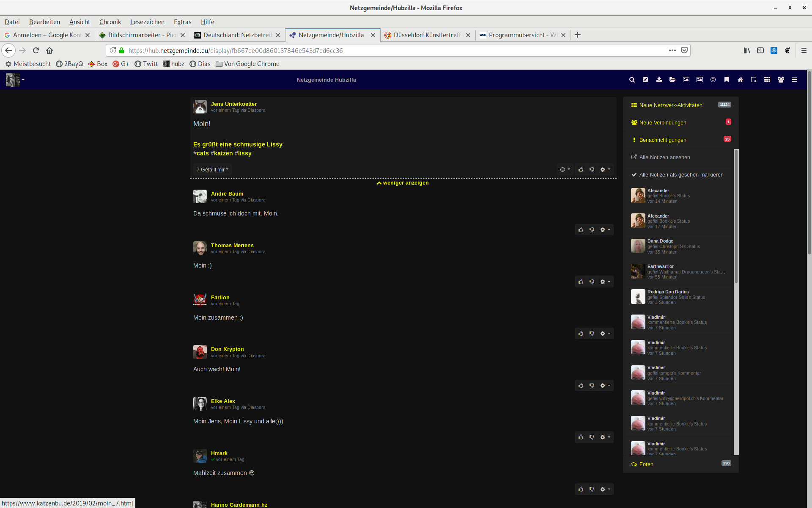Open the Bearbeiten menu

44,22
